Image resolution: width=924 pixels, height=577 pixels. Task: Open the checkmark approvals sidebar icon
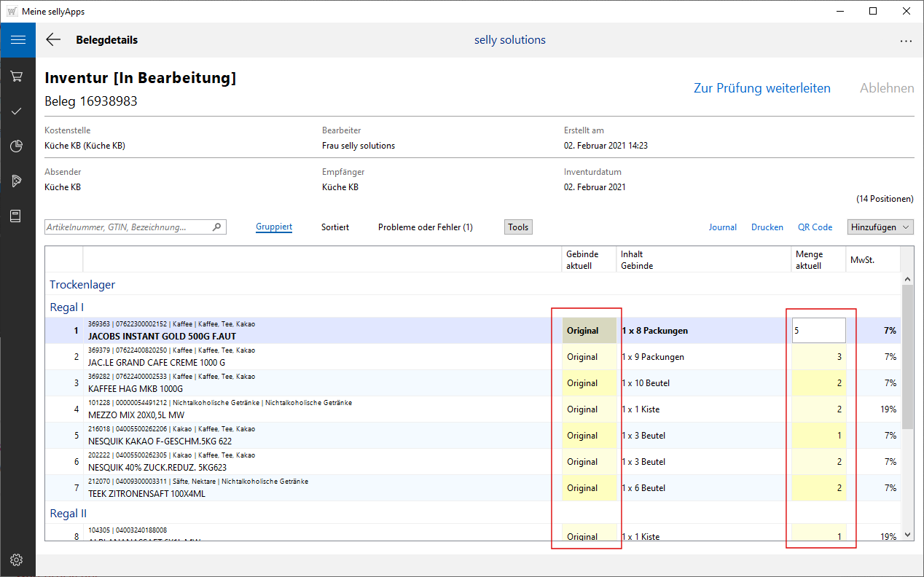17,111
